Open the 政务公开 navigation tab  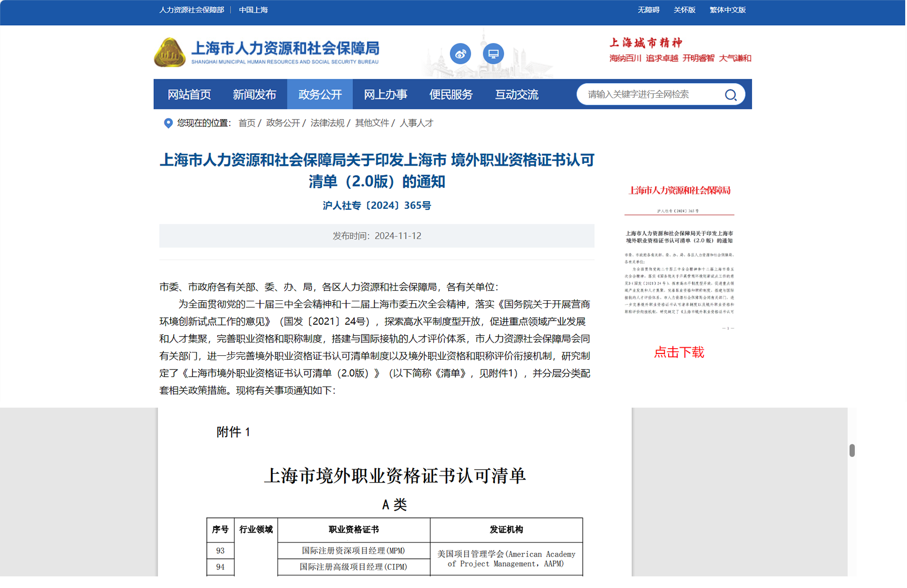320,95
